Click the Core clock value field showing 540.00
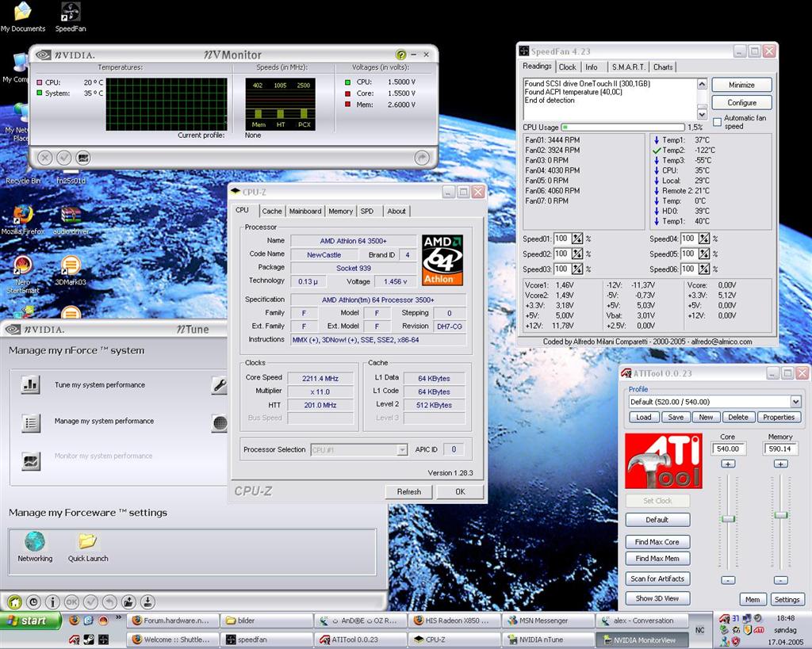The image size is (812, 649). (728, 449)
